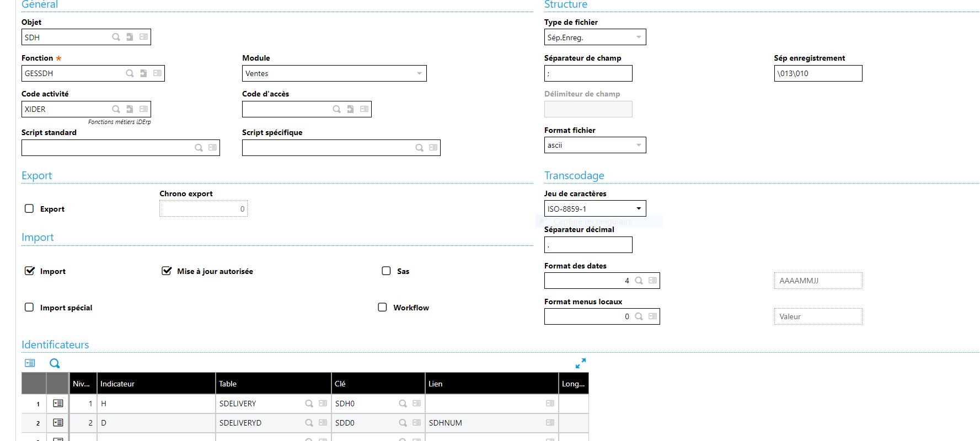Open the Jeu de caractères dropdown
Viewport: 980px width, 441px height.
pos(595,208)
